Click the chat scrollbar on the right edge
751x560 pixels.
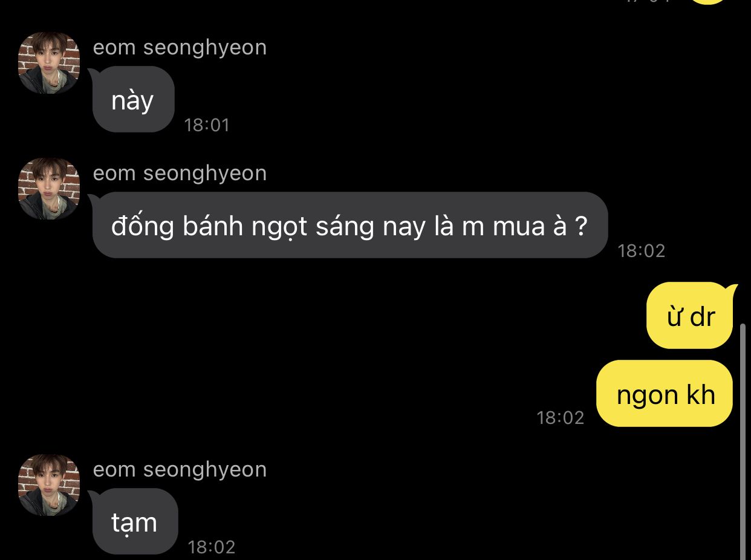pyautogui.click(x=744, y=441)
